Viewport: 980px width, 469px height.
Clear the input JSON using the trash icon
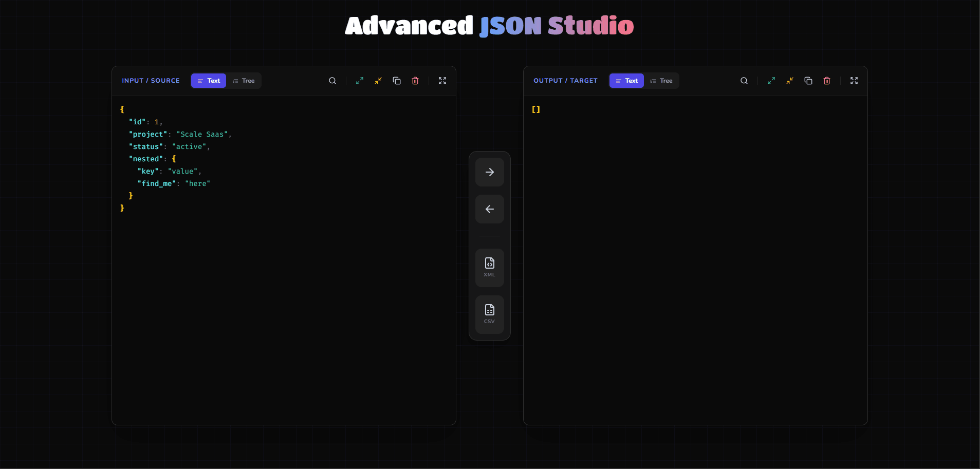[415, 81]
